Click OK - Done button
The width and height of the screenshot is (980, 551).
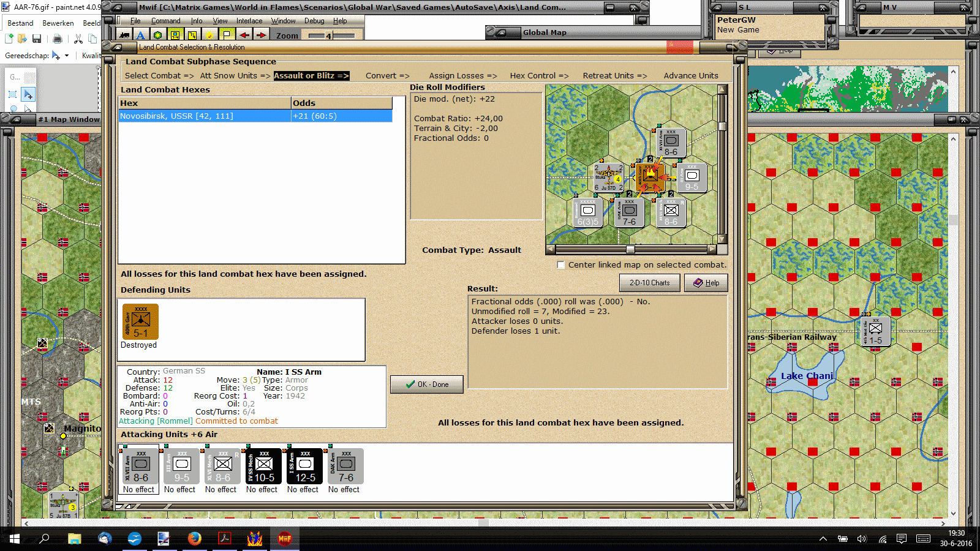click(427, 384)
